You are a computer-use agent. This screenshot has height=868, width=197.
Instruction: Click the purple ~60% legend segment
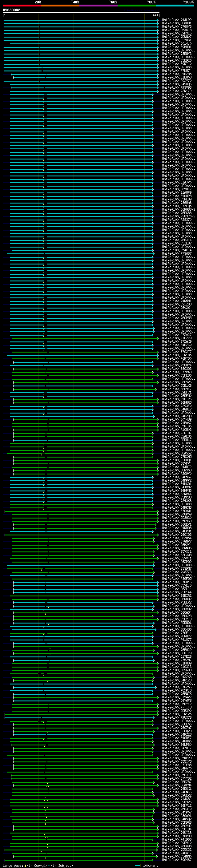tap(99, 6)
